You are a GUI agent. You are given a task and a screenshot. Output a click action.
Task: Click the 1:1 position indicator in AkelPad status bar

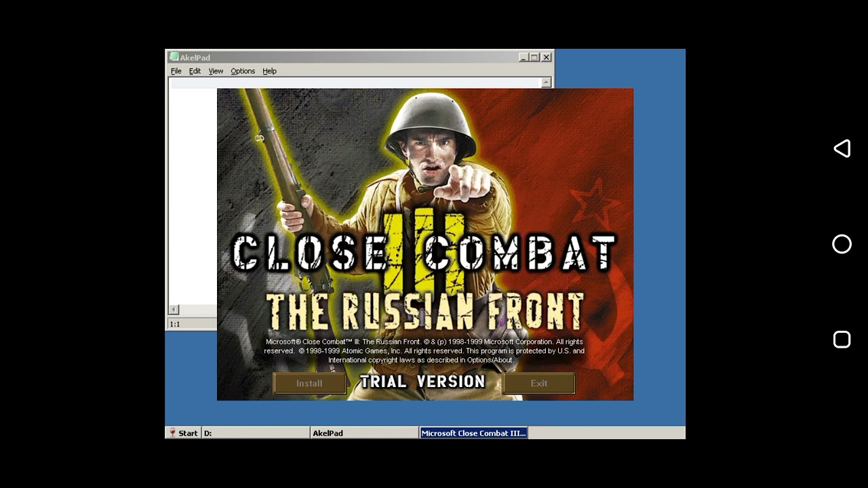coord(175,324)
